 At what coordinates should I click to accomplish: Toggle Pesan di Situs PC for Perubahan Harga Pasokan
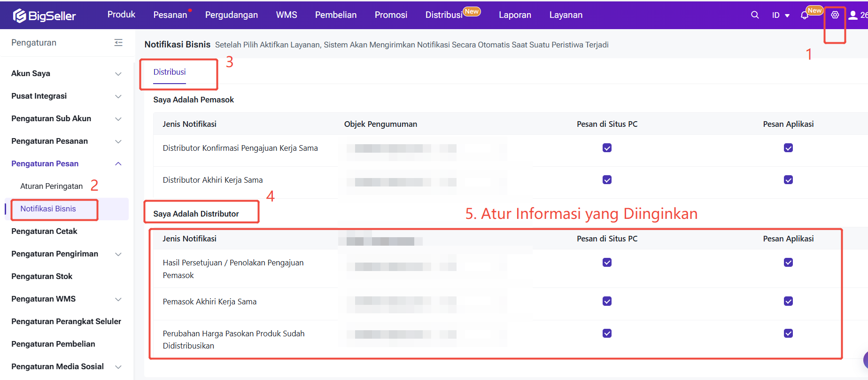[607, 333]
